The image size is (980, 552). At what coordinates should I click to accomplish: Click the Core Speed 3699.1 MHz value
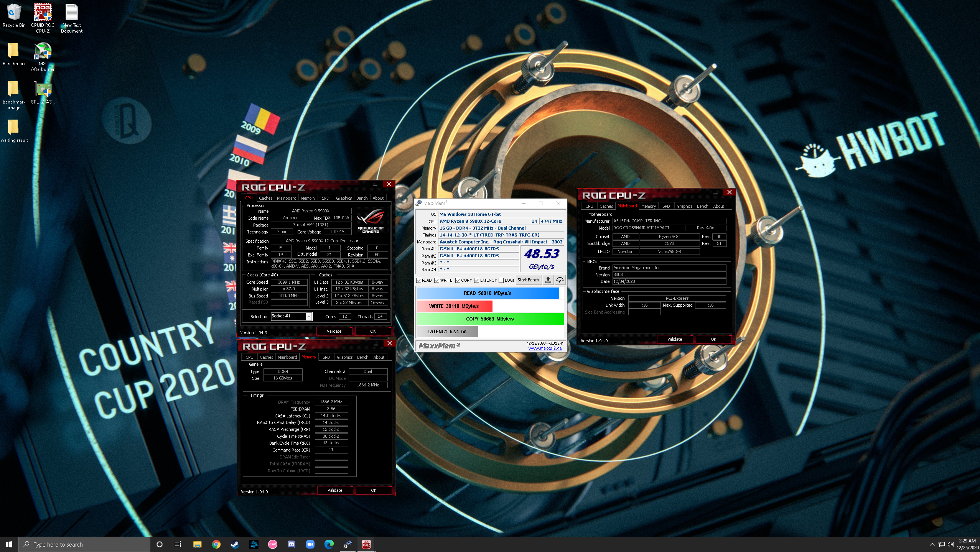[289, 282]
